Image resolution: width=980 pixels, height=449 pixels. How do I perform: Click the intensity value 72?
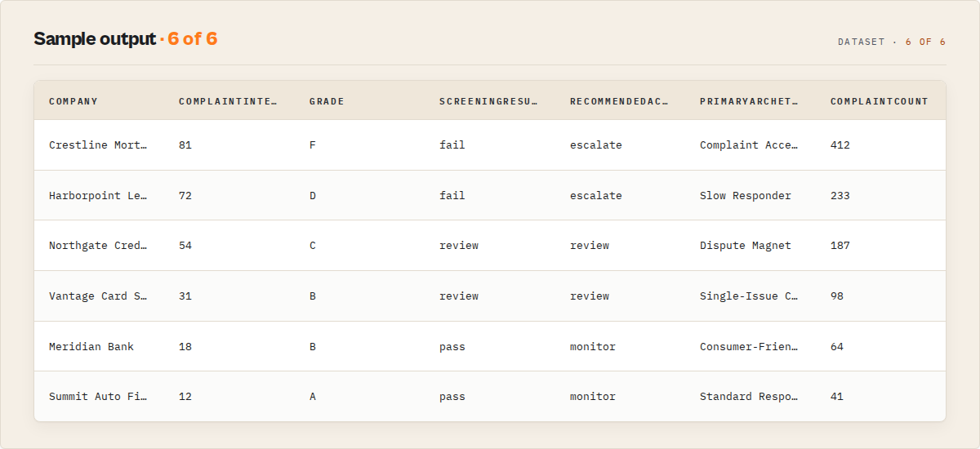(185, 196)
